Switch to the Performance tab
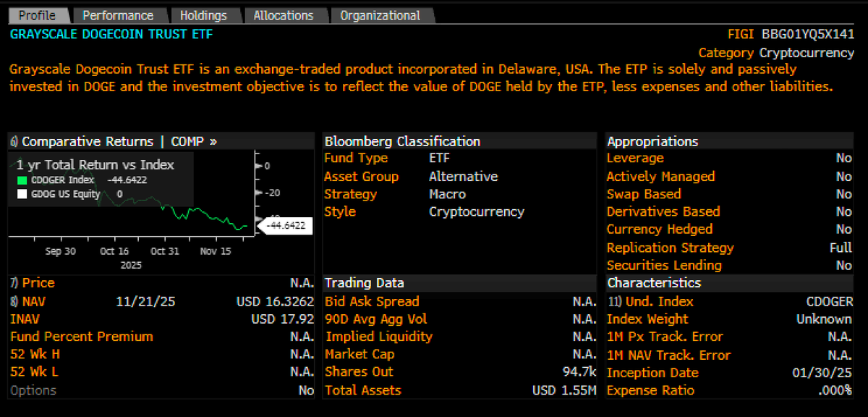This screenshot has width=868, height=417. pos(119,14)
